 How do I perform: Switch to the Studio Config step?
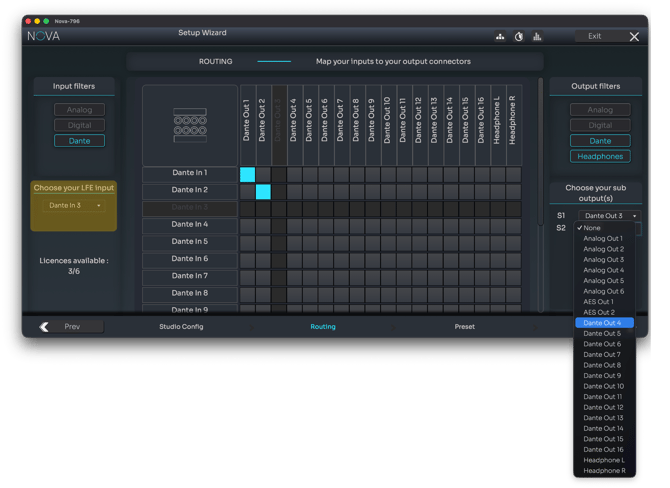click(x=181, y=327)
